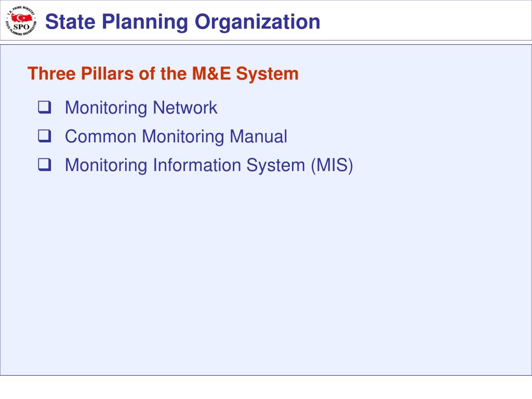
Task: Select the word Manual in second bullet
Action: [x=258, y=137]
